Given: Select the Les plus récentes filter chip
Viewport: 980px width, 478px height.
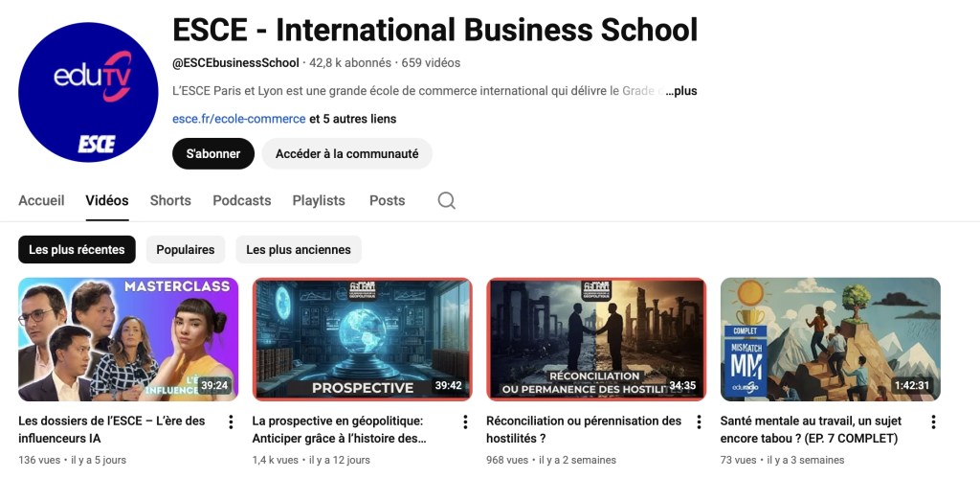Looking at the screenshot, I should tap(77, 250).
